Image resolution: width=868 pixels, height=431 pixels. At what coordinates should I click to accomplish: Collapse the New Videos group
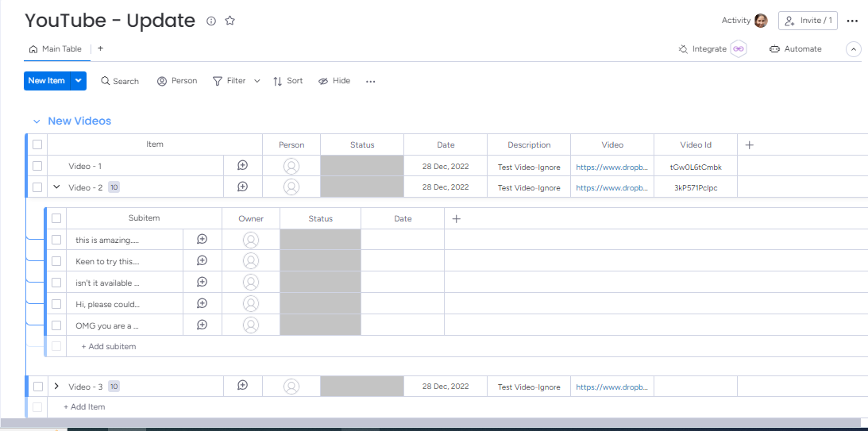(37, 121)
